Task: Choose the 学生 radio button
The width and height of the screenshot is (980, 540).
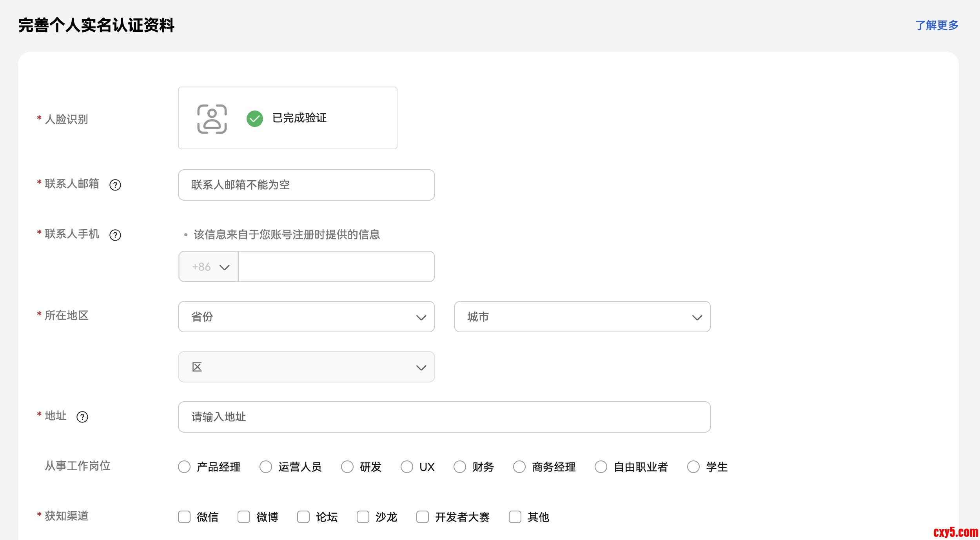Action: [x=693, y=467]
